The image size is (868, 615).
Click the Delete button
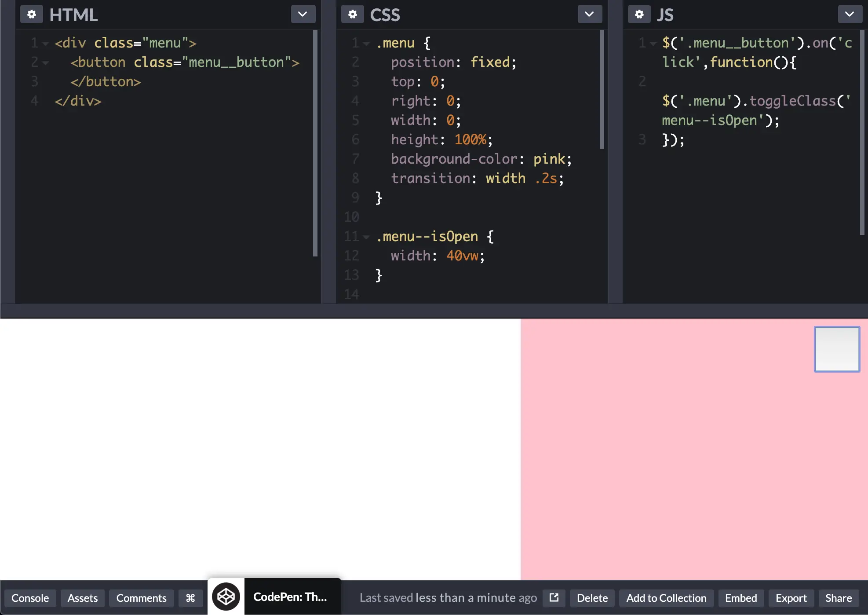(592, 598)
